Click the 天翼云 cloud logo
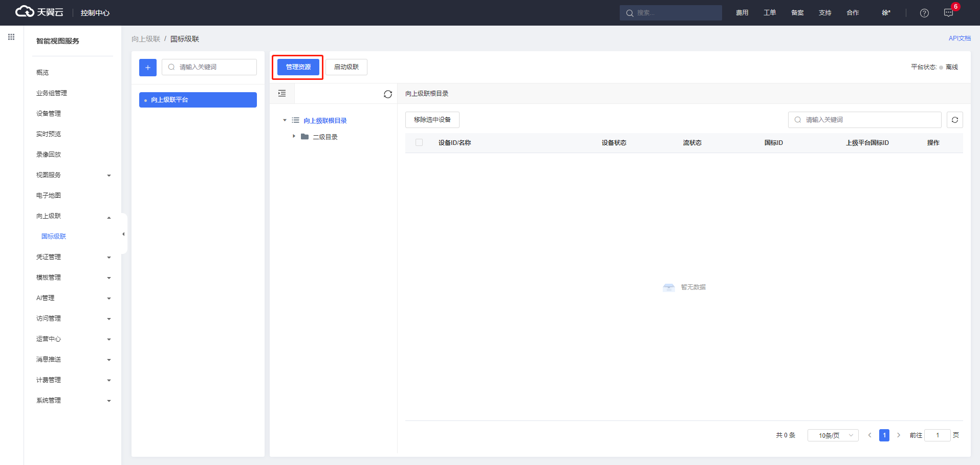 click(39, 12)
